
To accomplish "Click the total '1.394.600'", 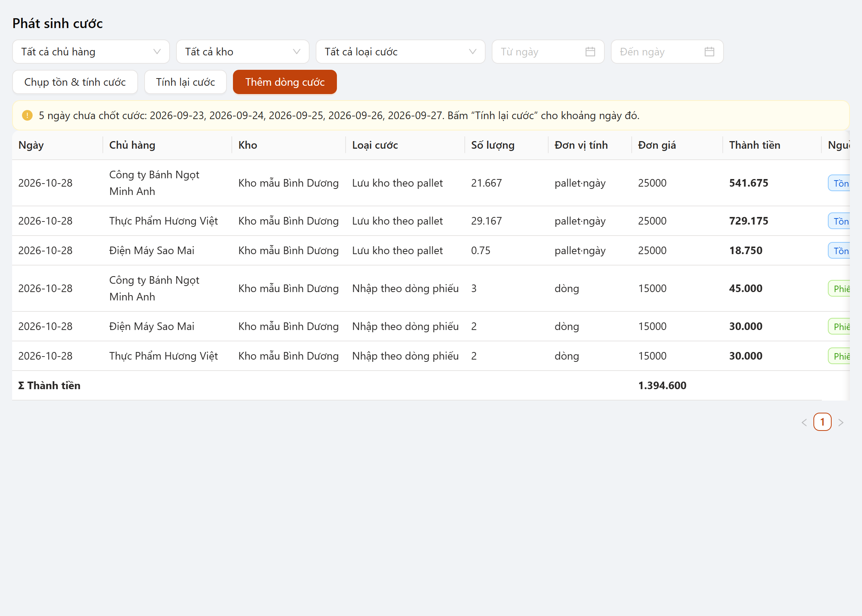I will pyautogui.click(x=662, y=386).
